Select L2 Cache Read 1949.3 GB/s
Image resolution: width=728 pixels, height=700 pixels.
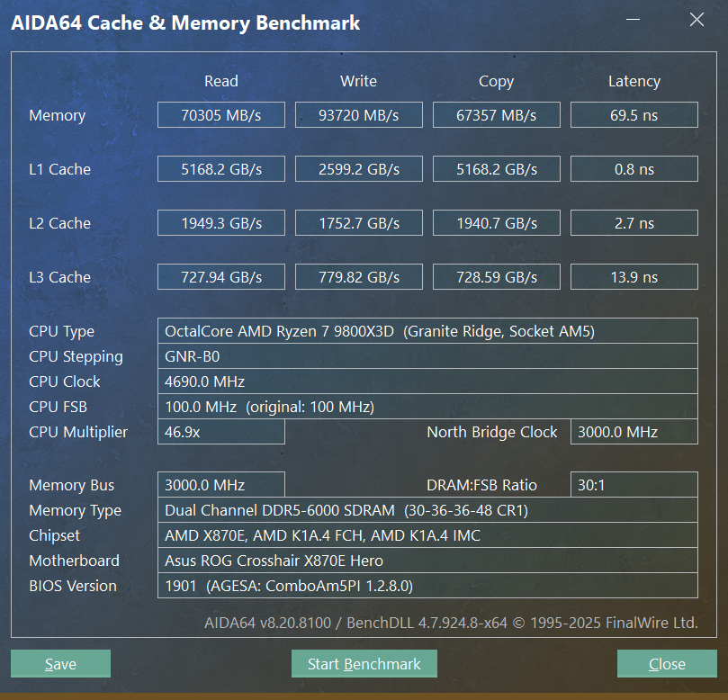point(221,223)
